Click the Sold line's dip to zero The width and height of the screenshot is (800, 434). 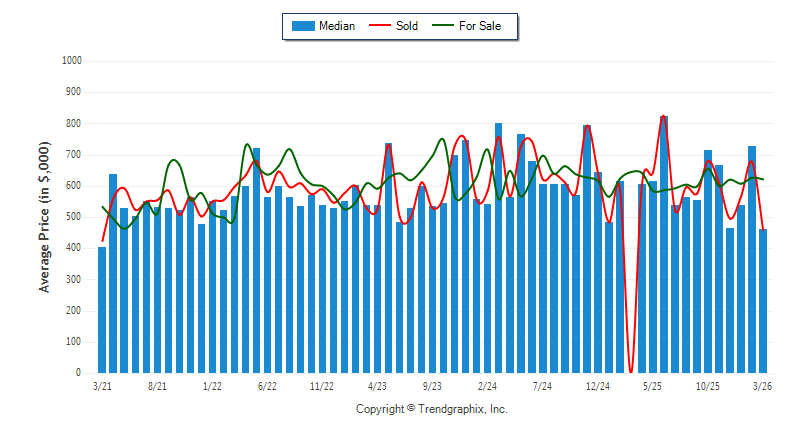click(631, 370)
